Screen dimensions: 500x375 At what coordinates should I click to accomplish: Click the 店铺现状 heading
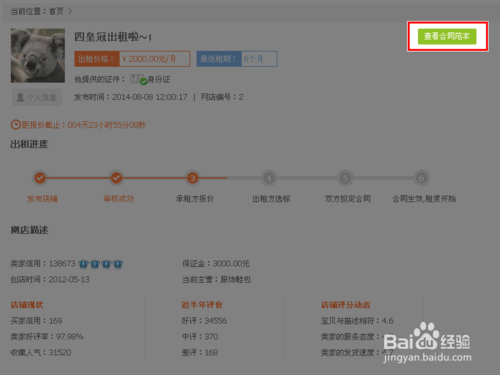(x=27, y=305)
